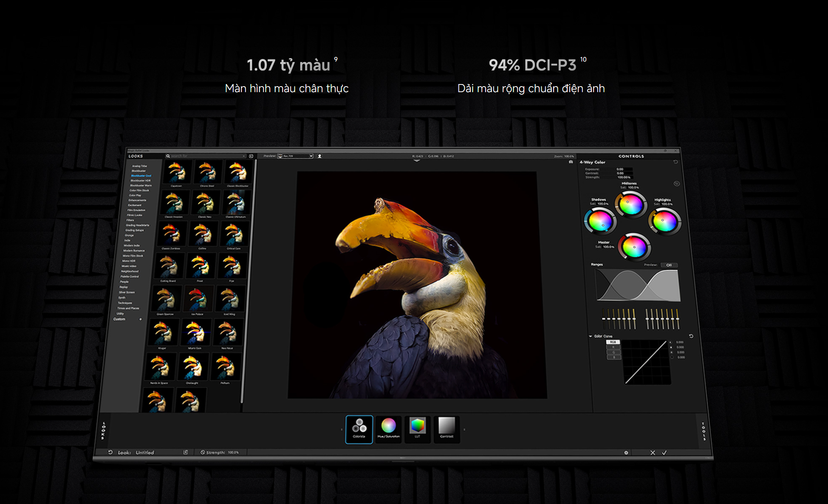The height and width of the screenshot is (504, 828).
Task: Toggle the Ranges Preview Off switch
Action: 669,265
